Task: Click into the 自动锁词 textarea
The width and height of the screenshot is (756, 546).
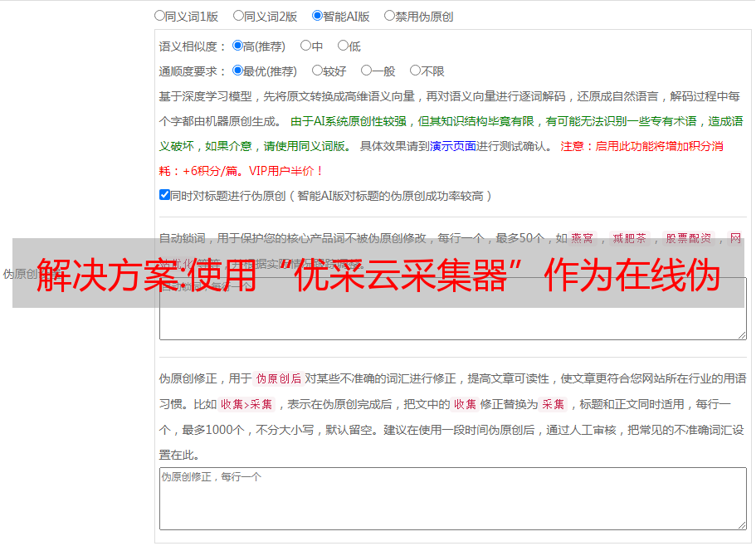Action: (x=453, y=309)
